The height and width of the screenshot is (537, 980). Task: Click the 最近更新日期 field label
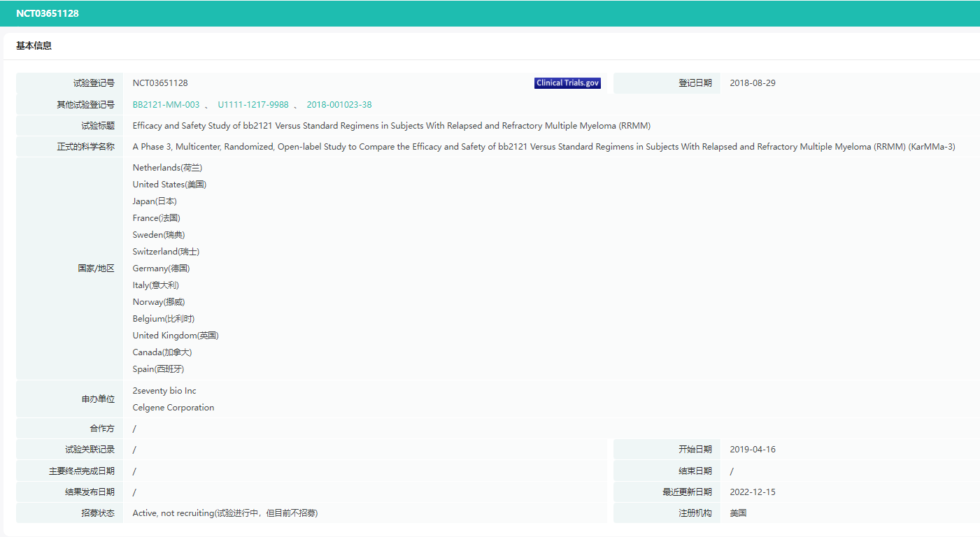pyautogui.click(x=687, y=492)
